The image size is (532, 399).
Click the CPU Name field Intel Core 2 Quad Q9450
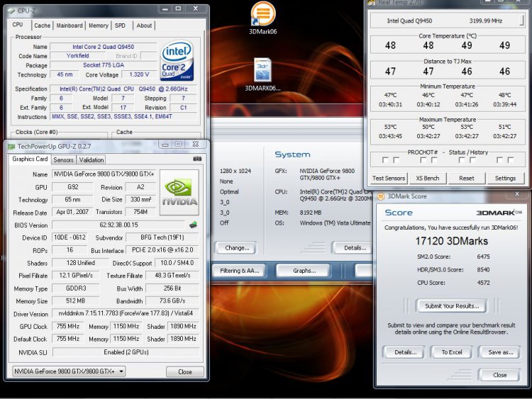click(103, 47)
